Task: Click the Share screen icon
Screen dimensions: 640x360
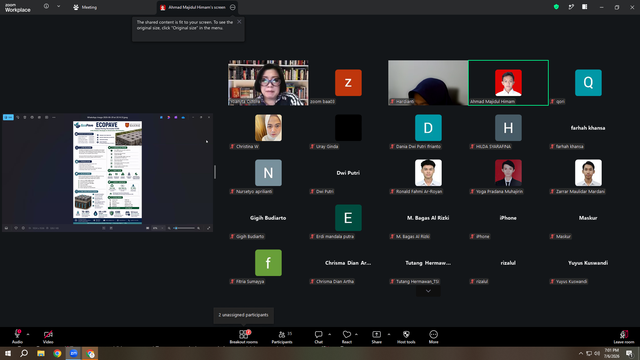Action: coord(376,336)
